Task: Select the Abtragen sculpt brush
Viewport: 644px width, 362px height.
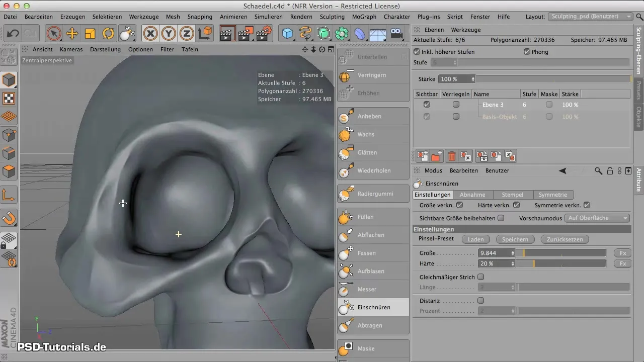Action: pos(373,325)
